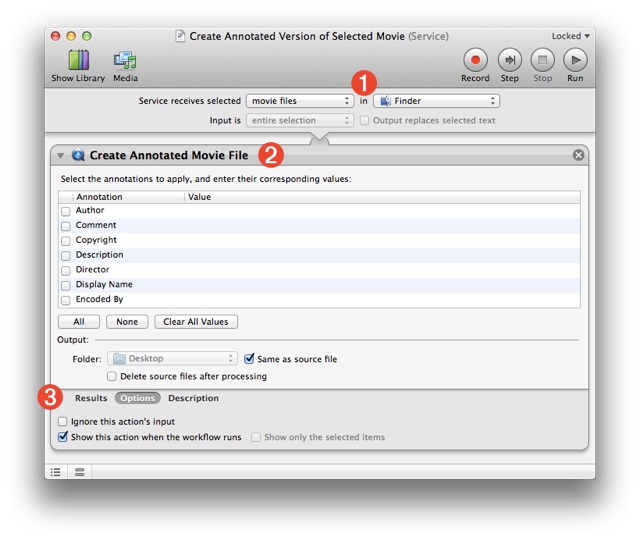The width and height of the screenshot is (640, 541).
Task: Enable the Author annotation checkbox
Action: [x=66, y=211]
